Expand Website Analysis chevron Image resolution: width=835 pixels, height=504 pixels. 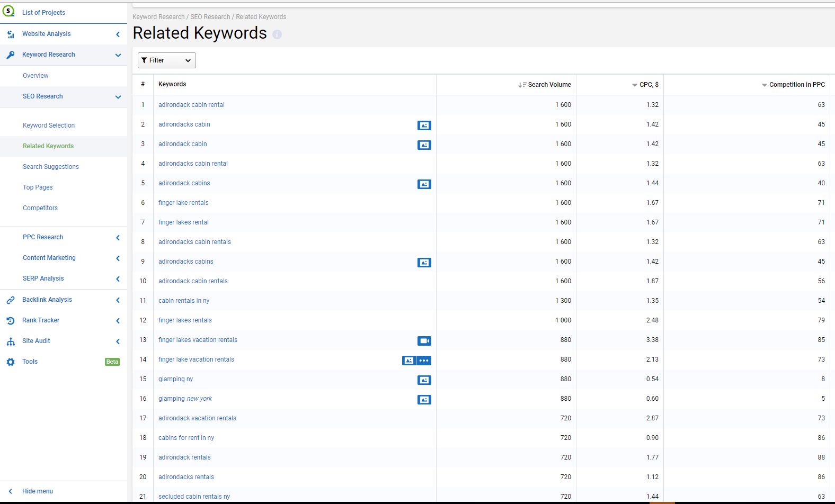(118, 34)
